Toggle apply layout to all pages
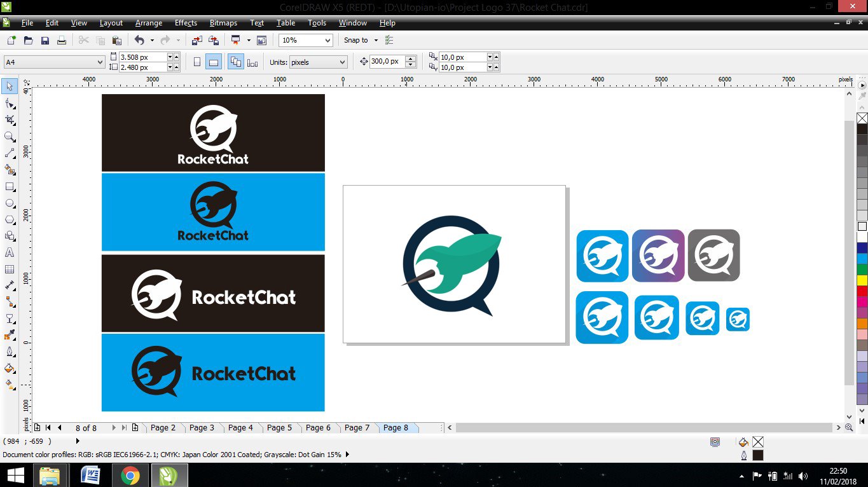 tap(235, 62)
